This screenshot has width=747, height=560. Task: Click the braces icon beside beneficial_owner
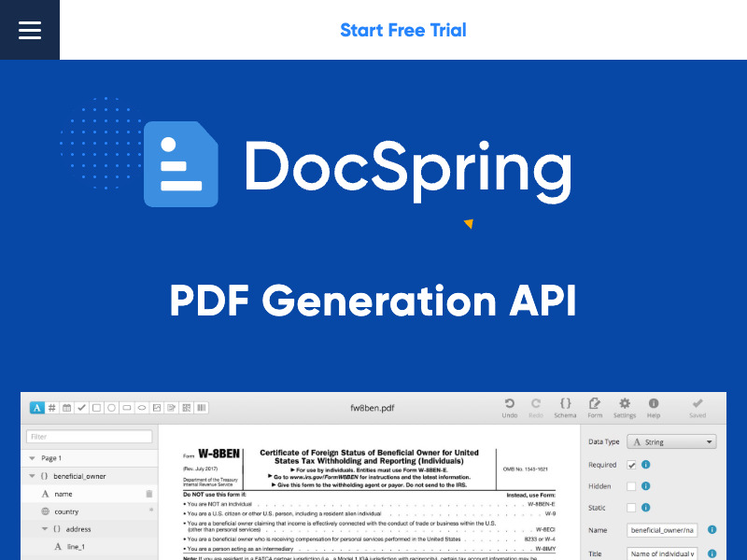(x=44, y=476)
